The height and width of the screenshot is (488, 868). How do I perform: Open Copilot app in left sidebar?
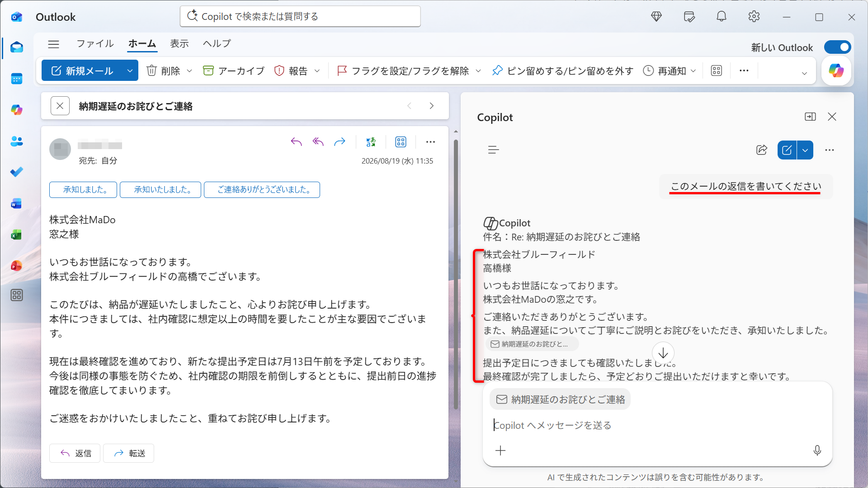coord(17,110)
